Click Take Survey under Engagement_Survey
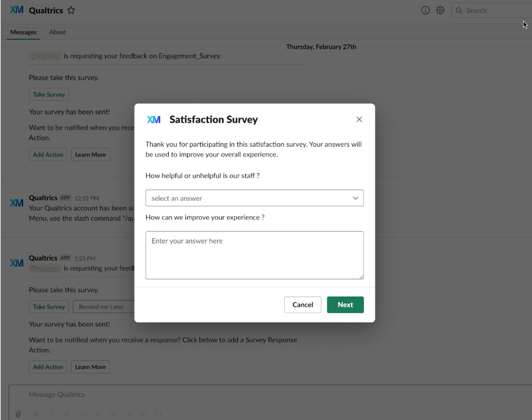Image resolution: width=532 pixels, height=420 pixels. coord(49,95)
